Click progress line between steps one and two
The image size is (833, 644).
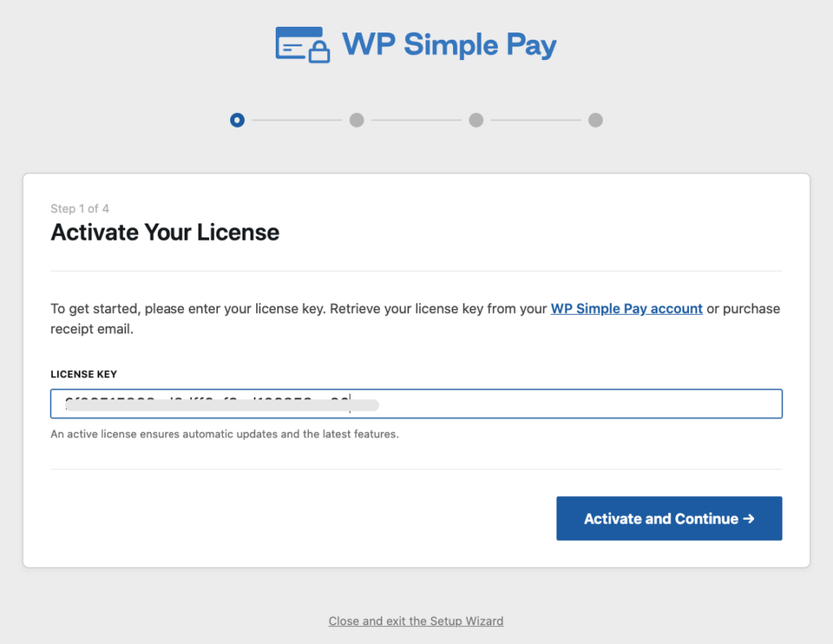point(296,120)
